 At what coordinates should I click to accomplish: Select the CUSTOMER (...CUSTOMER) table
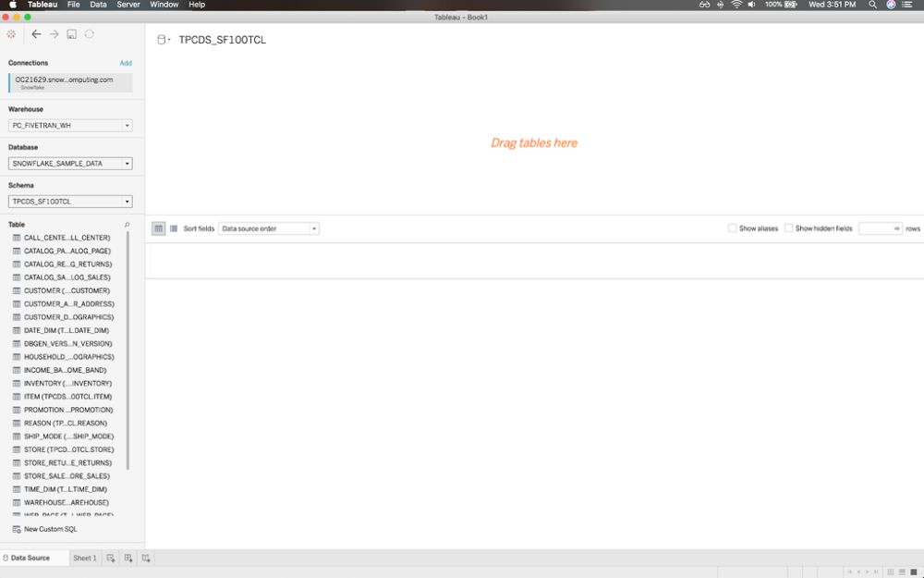[x=67, y=290]
